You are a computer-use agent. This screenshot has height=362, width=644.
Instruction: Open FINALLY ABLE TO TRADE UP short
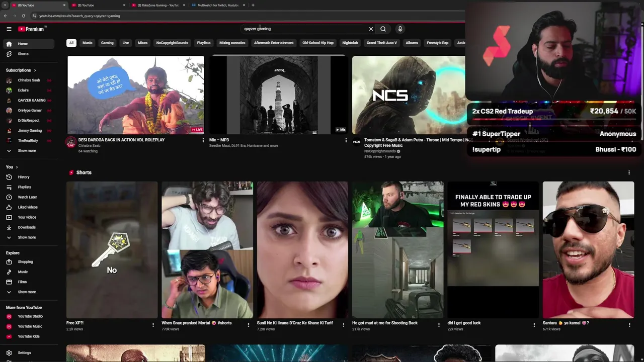[493, 250]
